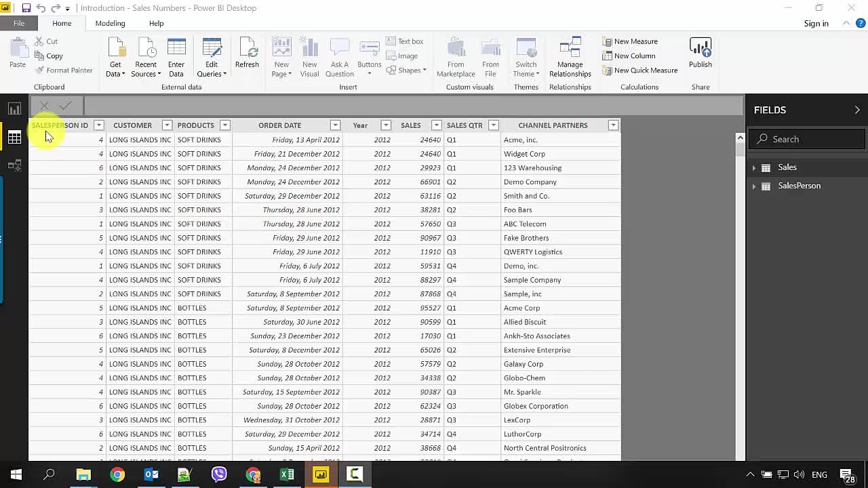The image size is (868, 488).
Task: Click the Publish icon
Action: point(700,54)
